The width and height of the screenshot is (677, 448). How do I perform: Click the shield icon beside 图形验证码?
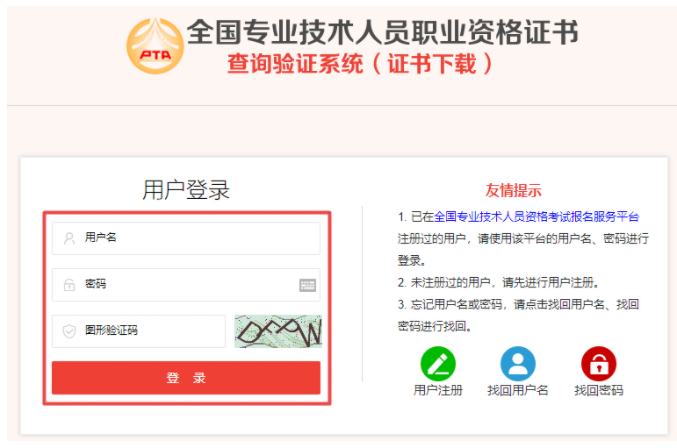pos(69,331)
